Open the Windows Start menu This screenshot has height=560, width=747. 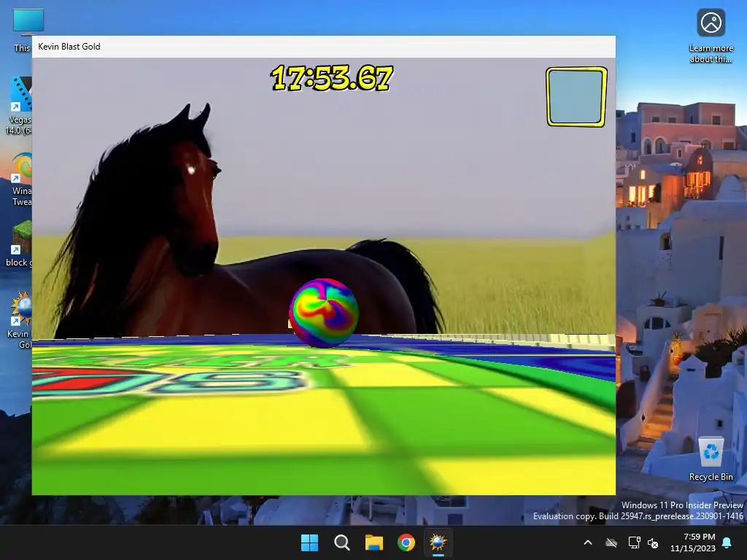309,542
